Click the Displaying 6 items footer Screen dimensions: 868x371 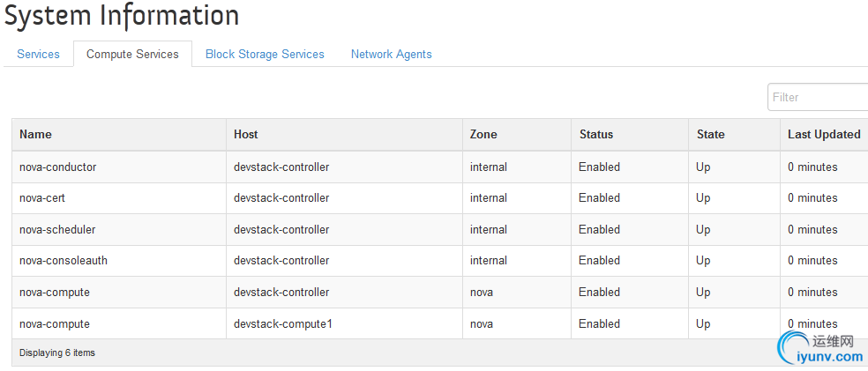(57, 352)
